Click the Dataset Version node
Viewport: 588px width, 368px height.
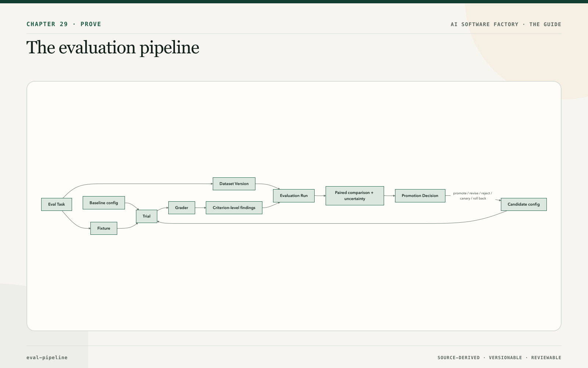coord(234,184)
